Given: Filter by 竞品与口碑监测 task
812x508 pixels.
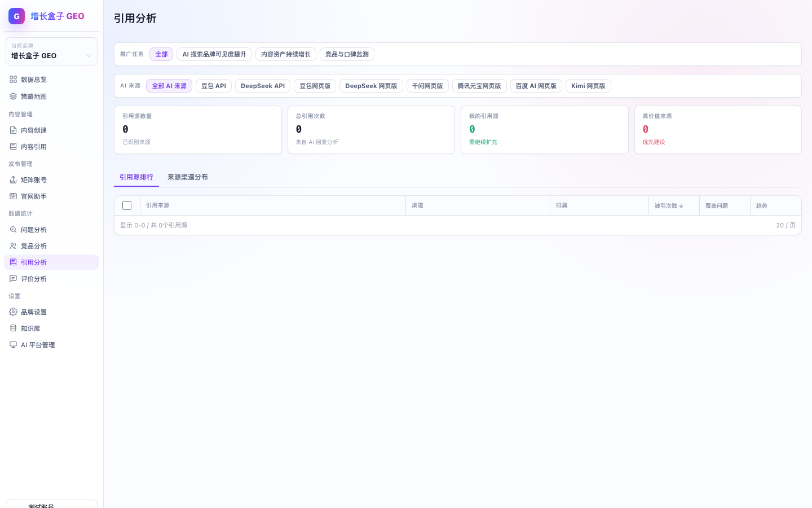Looking at the screenshot, I should tap(347, 54).
